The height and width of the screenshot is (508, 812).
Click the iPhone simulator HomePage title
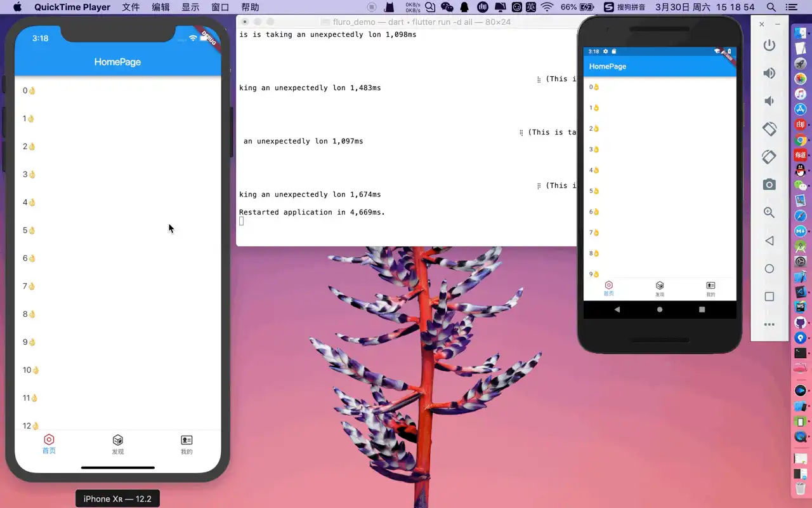pos(117,62)
